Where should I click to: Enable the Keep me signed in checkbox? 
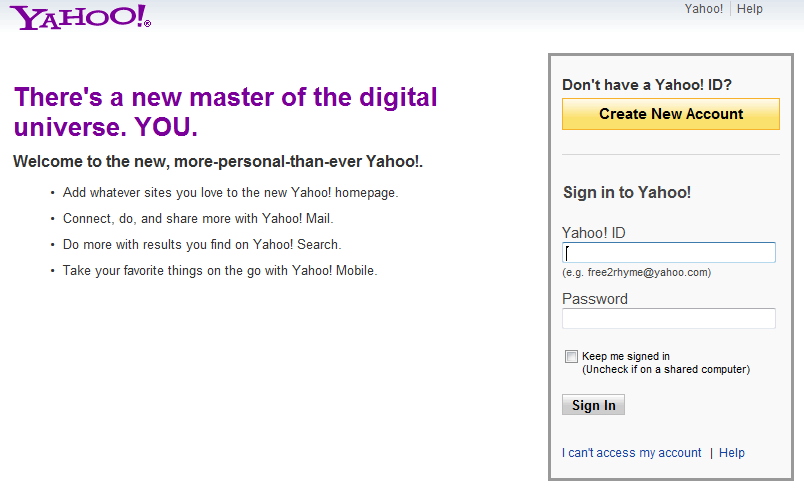tap(571, 356)
